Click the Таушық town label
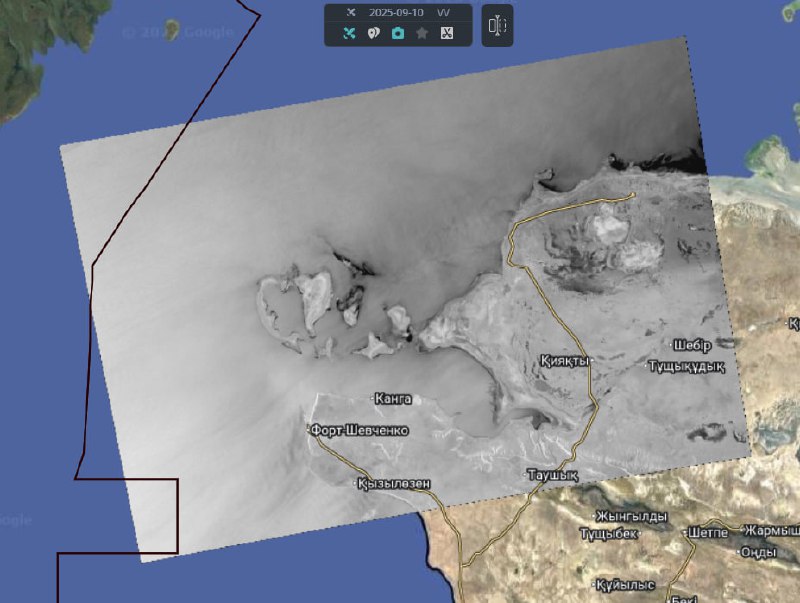Image resolution: width=800 pixels, height=603 pixels. coord(553,475)
